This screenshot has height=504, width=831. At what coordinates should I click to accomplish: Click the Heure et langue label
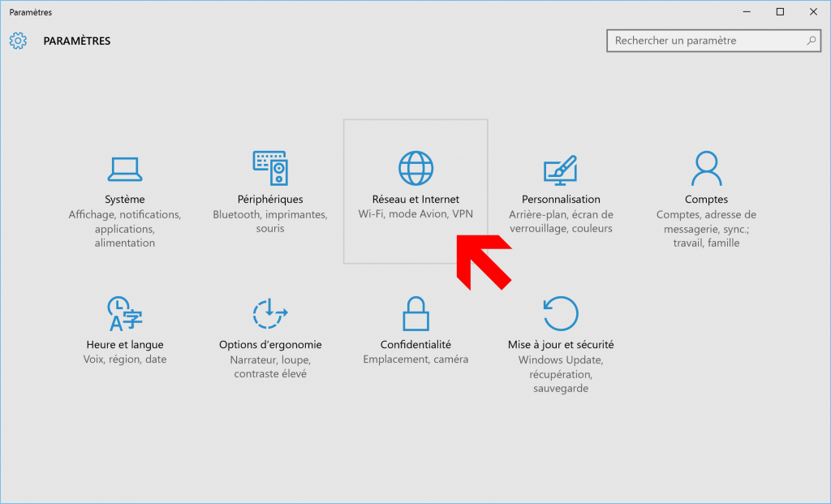click(124, 344)
